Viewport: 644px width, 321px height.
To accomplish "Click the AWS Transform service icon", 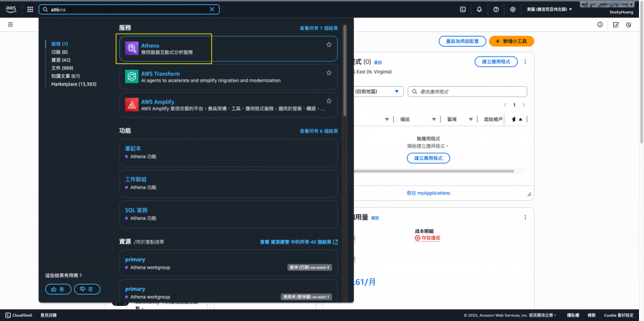I will (132, 77).
